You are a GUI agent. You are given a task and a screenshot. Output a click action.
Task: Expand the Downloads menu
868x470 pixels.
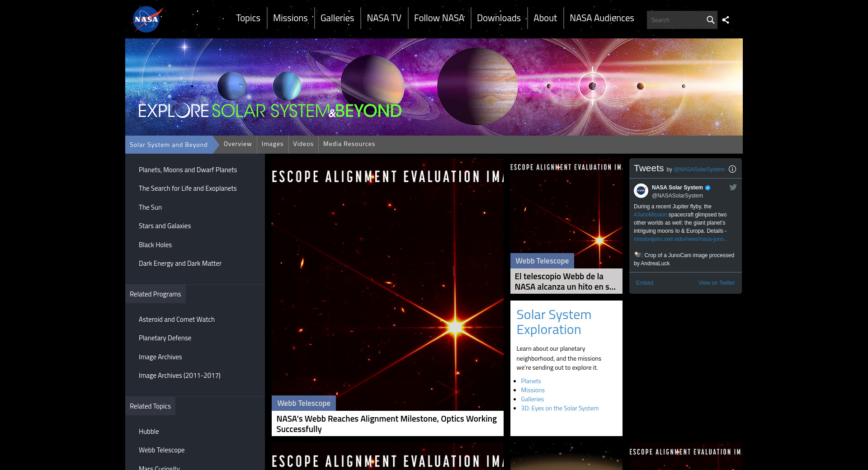(x=499, y=18)
